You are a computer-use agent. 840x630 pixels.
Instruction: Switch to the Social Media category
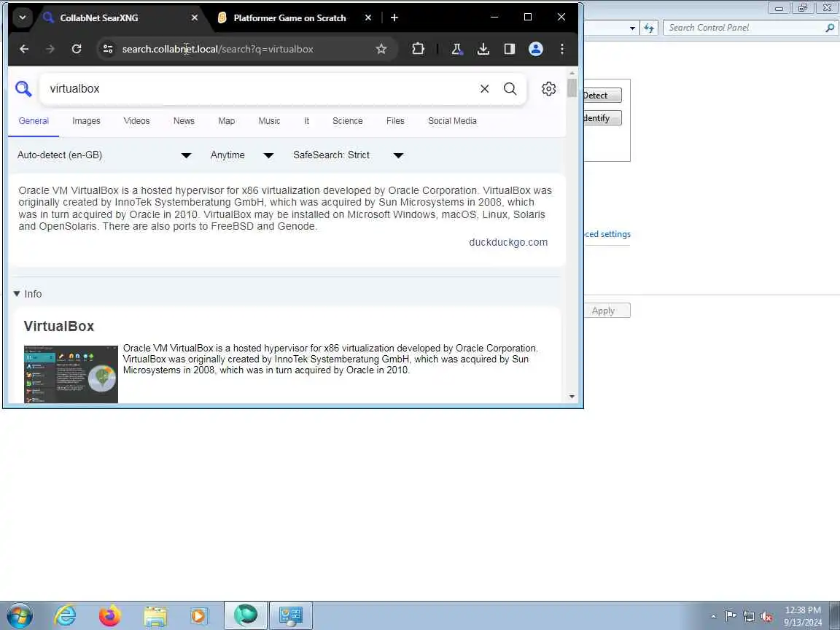452,121
